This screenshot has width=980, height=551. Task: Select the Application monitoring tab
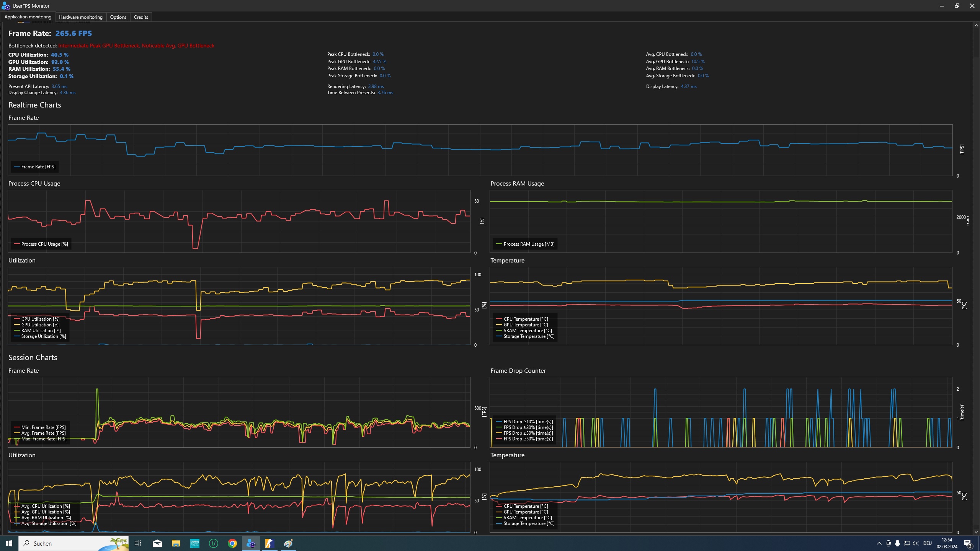pyautogui.click(x=28, y=17)
